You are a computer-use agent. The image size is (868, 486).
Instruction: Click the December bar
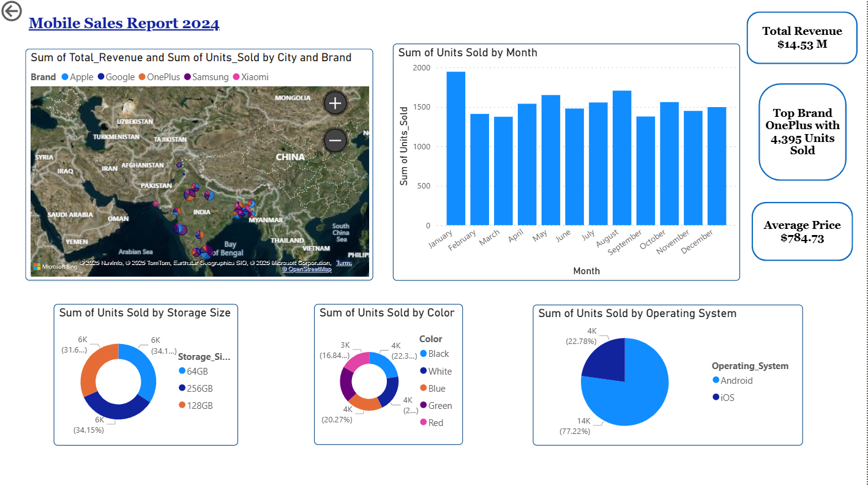(717, 166)
